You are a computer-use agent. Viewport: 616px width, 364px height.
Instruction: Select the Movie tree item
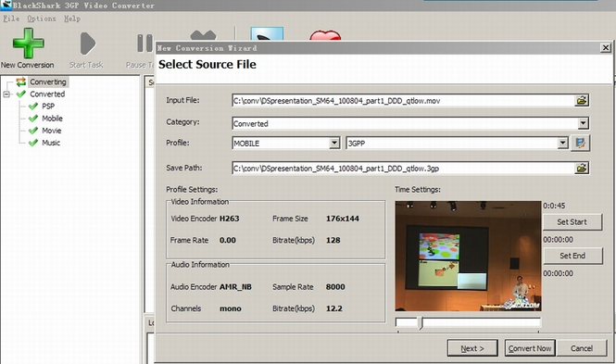point(52,131)
